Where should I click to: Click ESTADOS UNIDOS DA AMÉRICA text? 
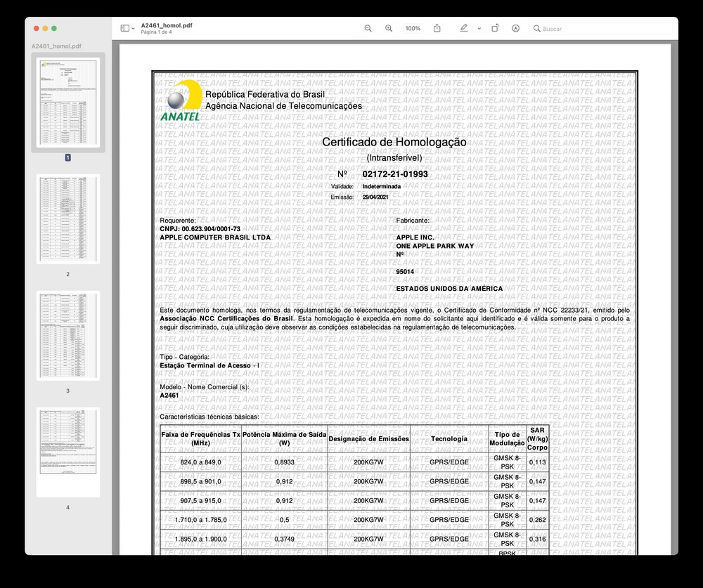[x=449, y=289]
